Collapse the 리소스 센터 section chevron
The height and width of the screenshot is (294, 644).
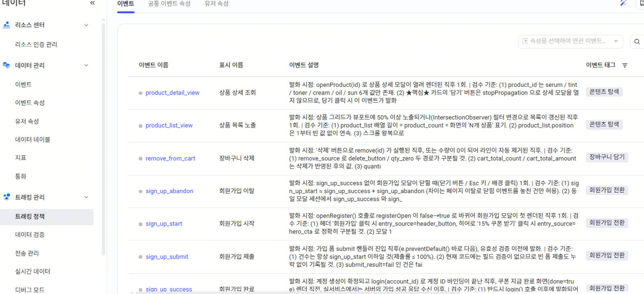[x=86, y=25]
